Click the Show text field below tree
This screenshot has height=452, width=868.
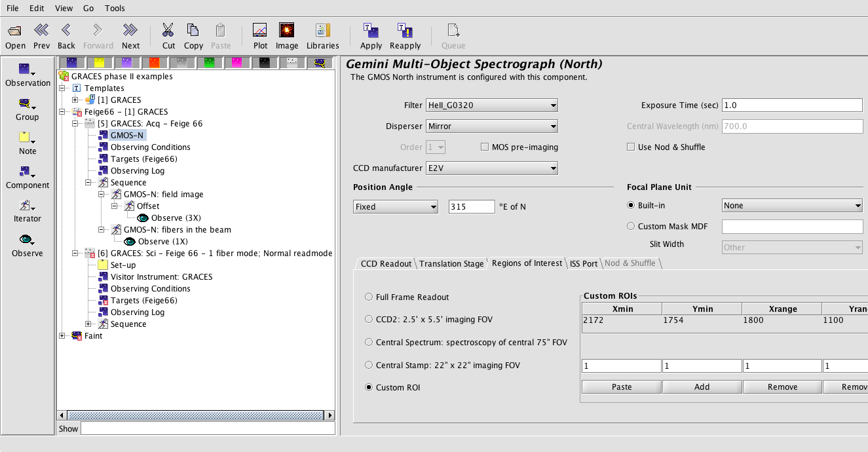point(207,428)
